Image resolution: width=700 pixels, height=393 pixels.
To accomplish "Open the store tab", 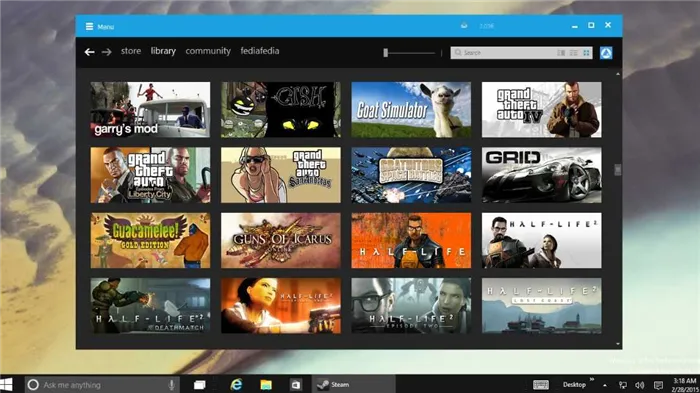I will pos(131,51).
